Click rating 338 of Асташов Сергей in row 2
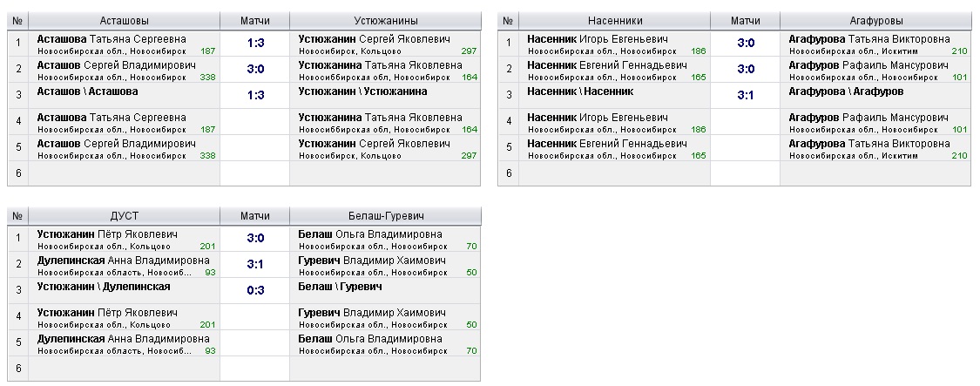Viewport: 980px width, 386px height. 206,78
